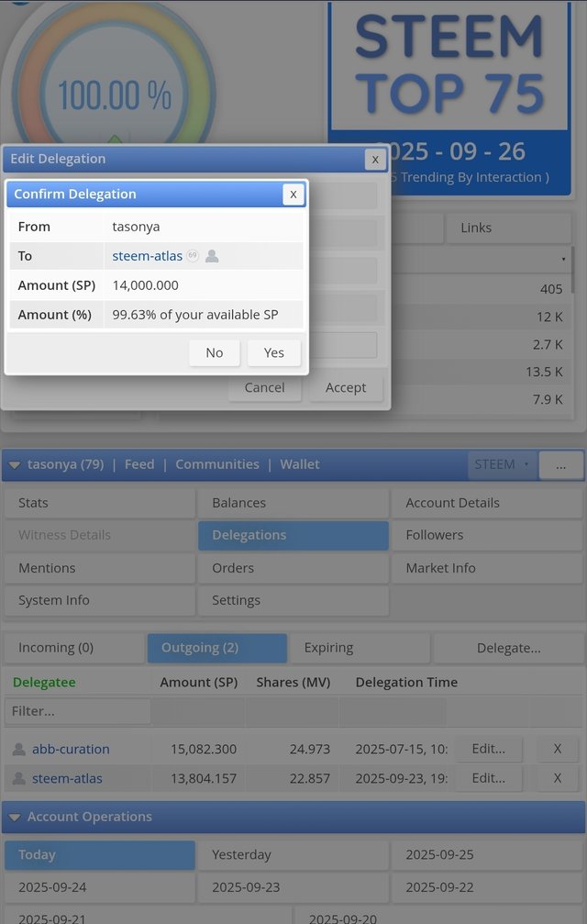
Task: Close the Confirm Delegation dialog
Action: (293, 194)
